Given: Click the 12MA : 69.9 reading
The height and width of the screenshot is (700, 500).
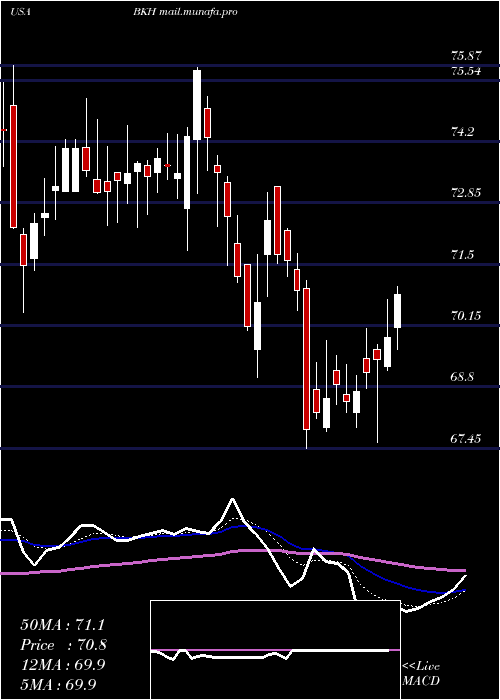Looking at the screenshot, I should coord(63,665).
